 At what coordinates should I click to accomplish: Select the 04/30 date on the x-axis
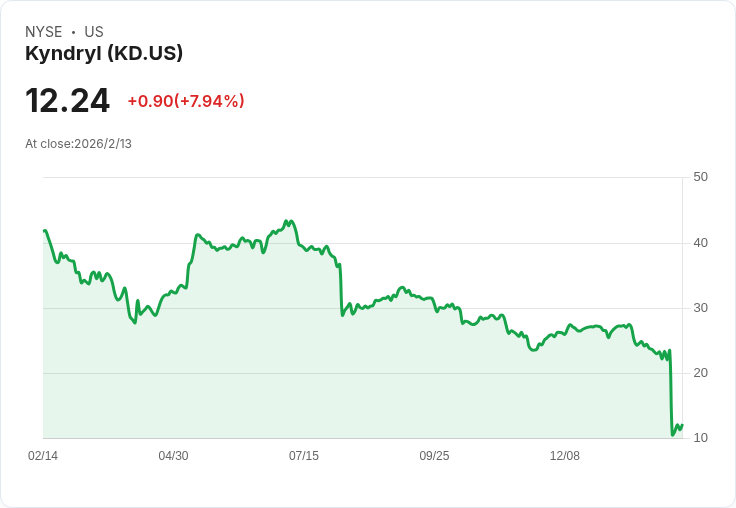tap(173, 456)
